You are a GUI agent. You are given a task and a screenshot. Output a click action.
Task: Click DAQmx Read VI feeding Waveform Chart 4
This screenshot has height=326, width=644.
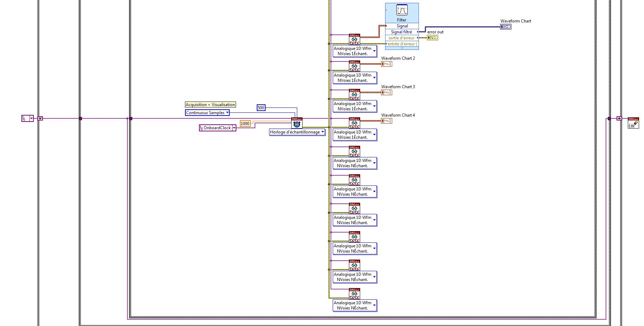pos(355,123)
